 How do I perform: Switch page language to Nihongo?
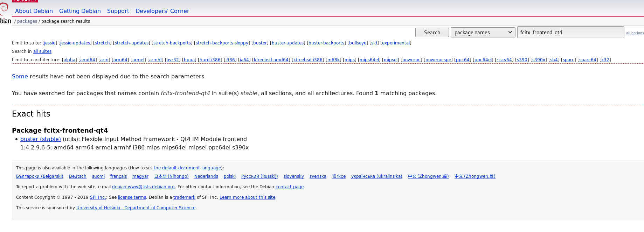171,176
